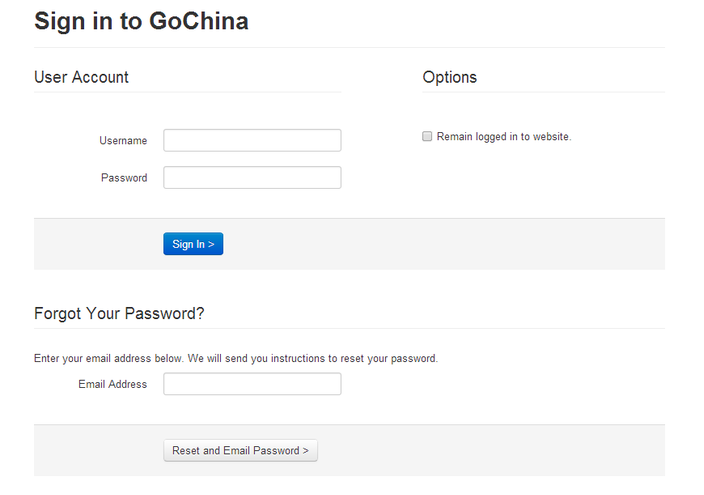Click the Options section heading

click(449, 77)
